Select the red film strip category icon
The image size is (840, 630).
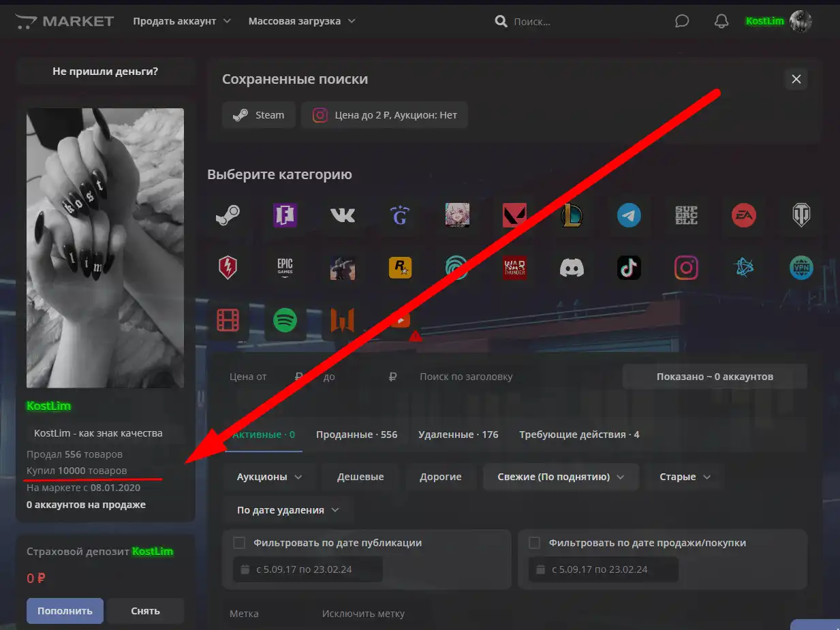pos(228,319)
